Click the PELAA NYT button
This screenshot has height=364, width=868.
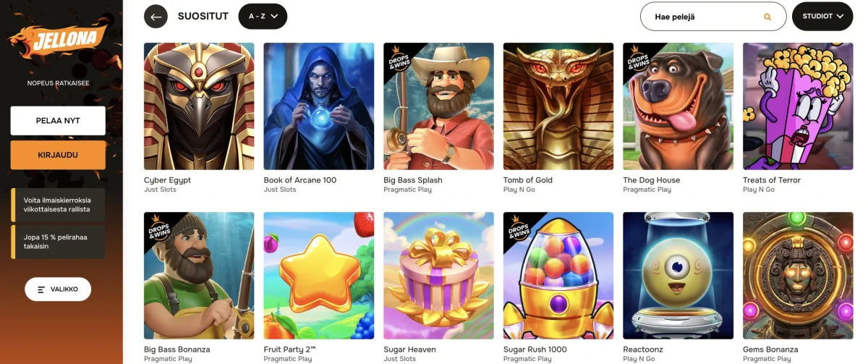58,121
